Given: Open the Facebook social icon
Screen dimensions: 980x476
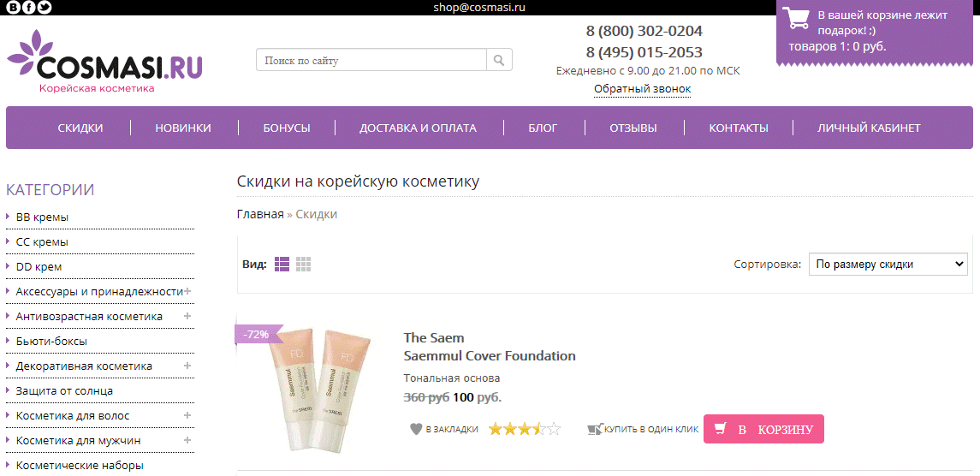Looking at the screenshot, I should (x=28, y=8).
